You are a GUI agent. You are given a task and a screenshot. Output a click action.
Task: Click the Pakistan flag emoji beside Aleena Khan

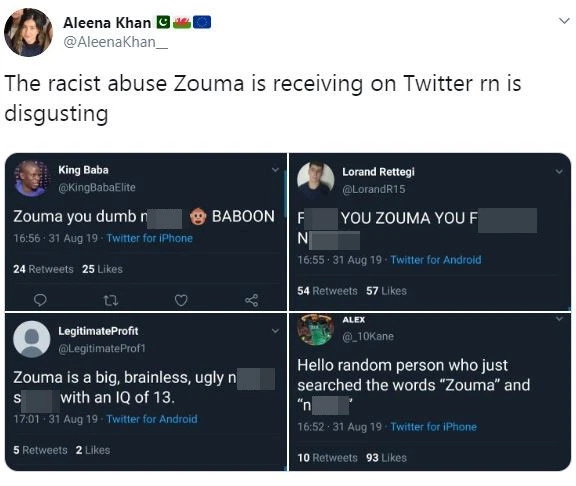(163, 22)
